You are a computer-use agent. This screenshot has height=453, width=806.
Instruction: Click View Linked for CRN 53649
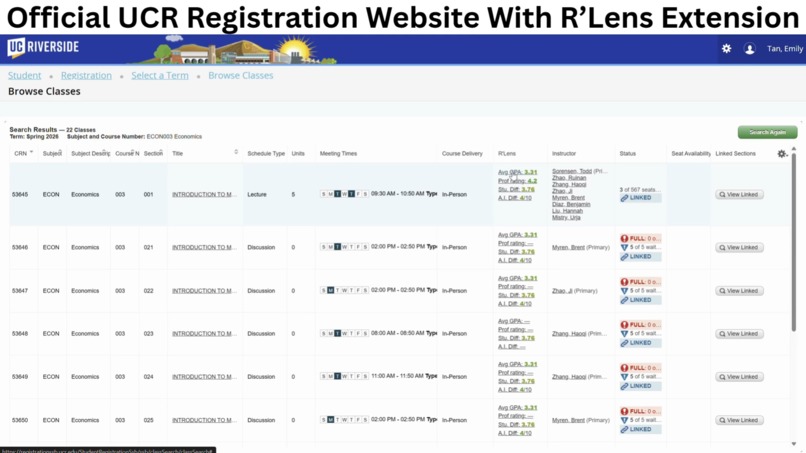[x=739, y=377]
